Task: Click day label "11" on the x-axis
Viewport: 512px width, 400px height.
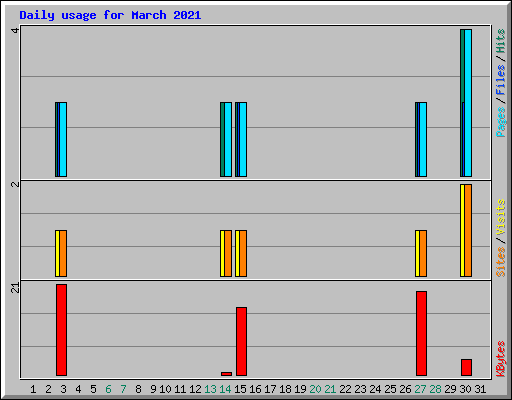Action: [x=180, y=389]
